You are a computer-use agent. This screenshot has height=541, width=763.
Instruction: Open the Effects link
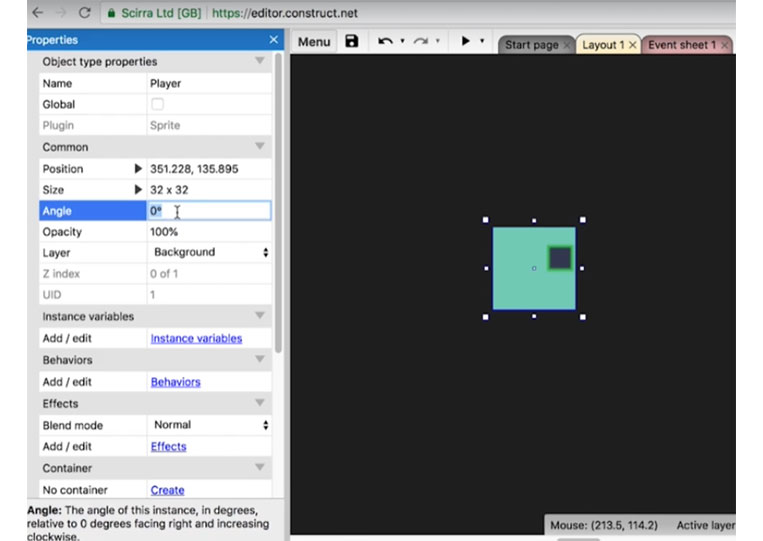[168, 447]
